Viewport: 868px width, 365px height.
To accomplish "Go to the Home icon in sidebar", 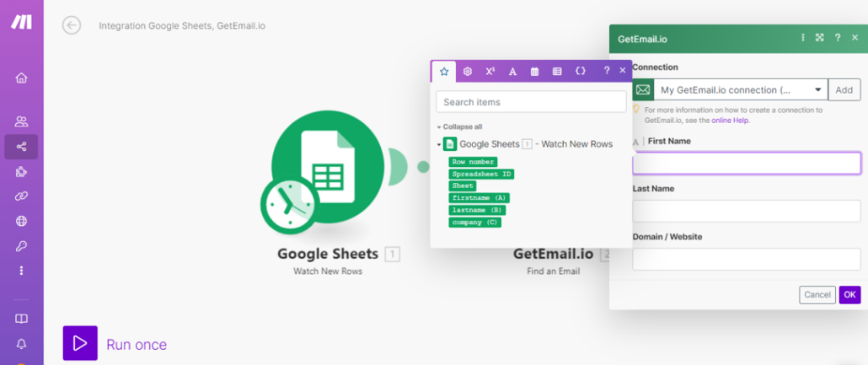I will [x=21, y=78].
